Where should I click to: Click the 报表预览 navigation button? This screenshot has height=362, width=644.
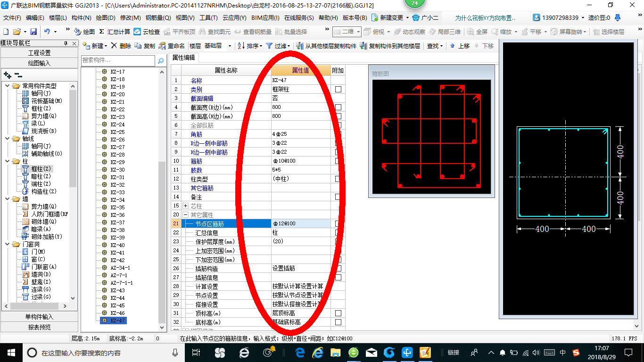39,327
